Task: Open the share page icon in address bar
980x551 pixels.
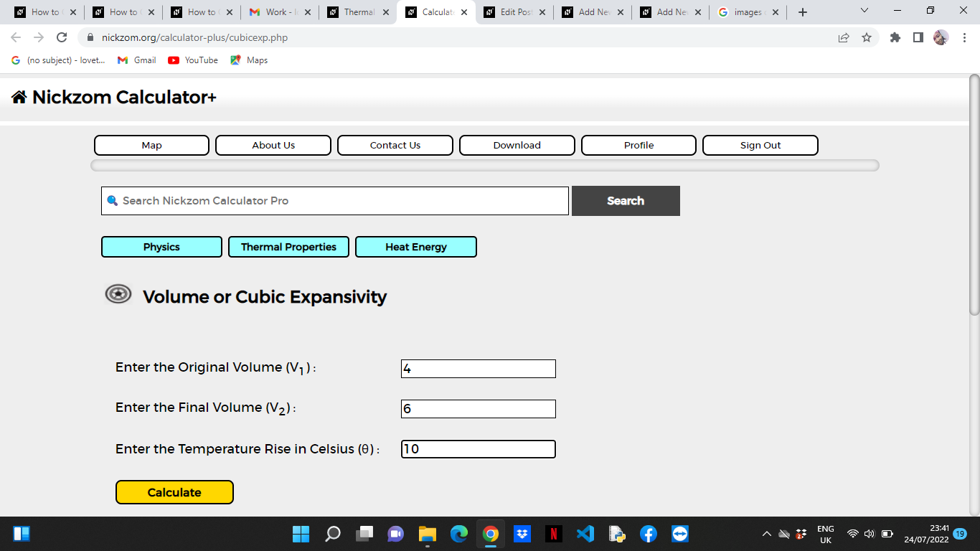Action: pyautogui.click(x=844, y=37)
